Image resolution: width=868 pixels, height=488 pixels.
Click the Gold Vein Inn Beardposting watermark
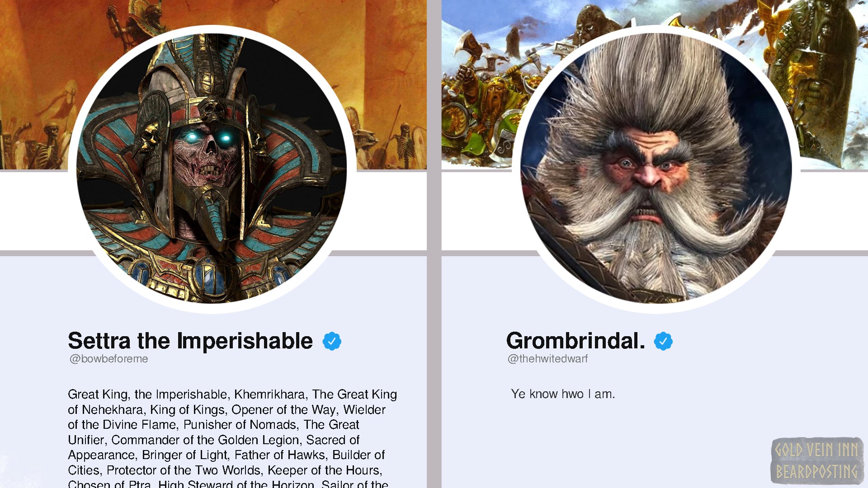[x=817, y=460]
